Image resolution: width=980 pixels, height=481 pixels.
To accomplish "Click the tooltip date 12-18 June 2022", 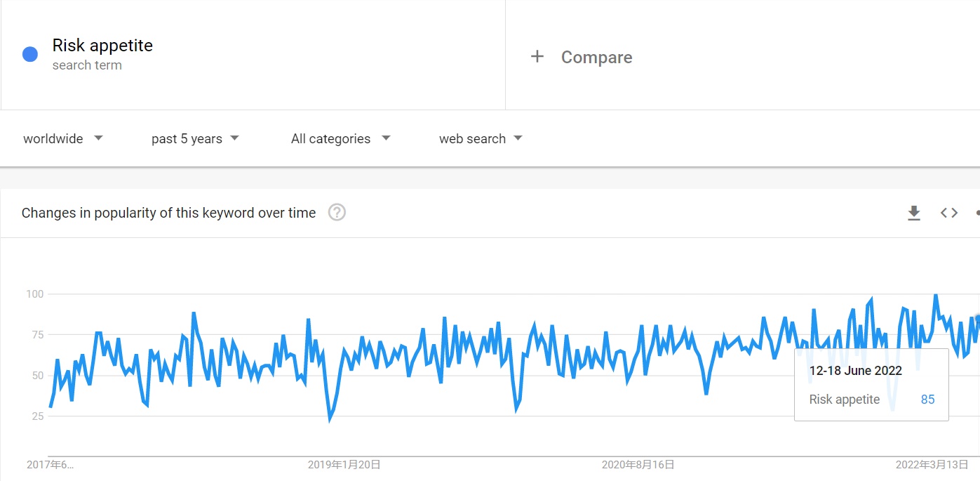I will pos(855,371).
